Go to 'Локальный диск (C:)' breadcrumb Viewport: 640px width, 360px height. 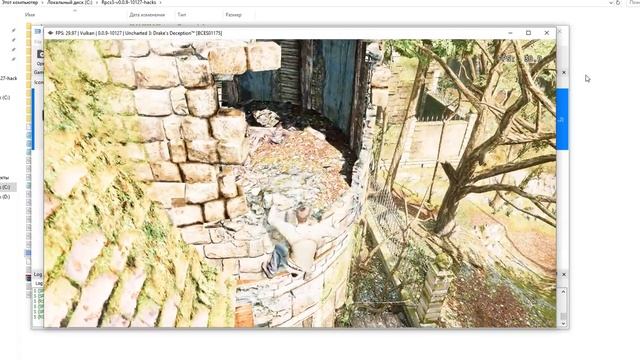(x=69, y=3)
